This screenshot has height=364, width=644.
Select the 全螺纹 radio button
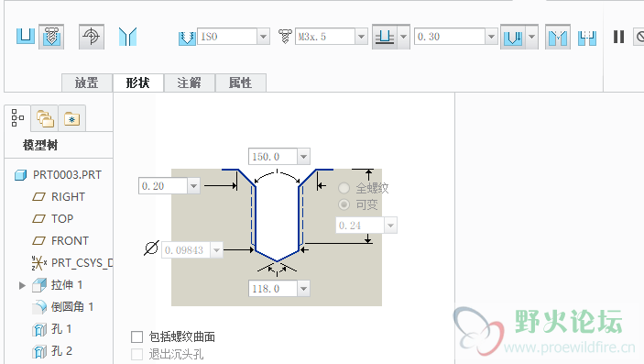(344, 188)
